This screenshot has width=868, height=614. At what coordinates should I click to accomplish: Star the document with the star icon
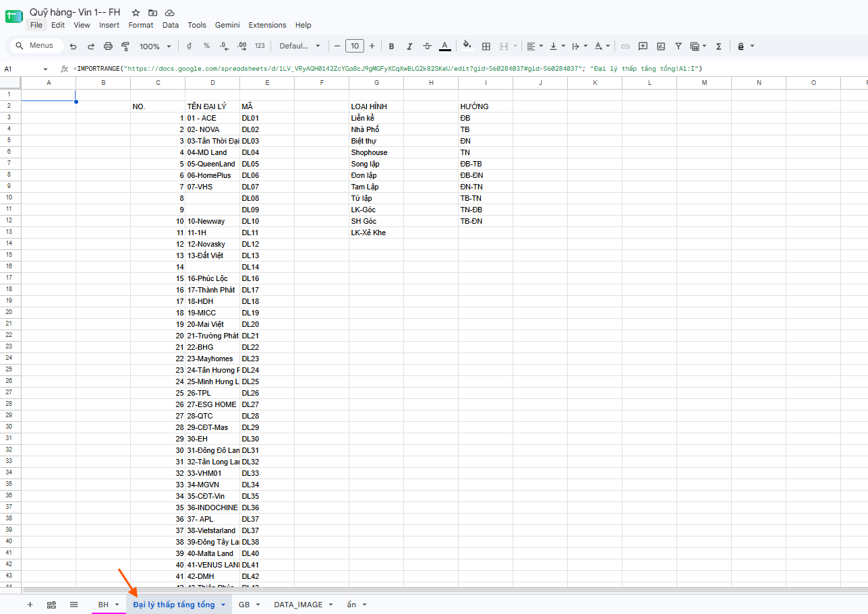pyautogui.click(x=136, y=13)
